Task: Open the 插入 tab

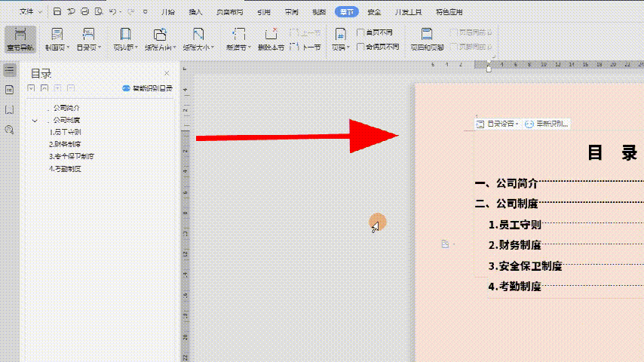Action: [x=195, y=12]
